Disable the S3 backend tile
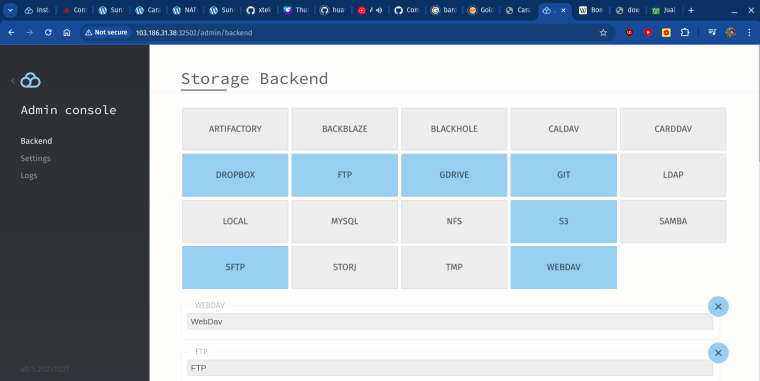The image size is (760, 381). pos(563,221)
